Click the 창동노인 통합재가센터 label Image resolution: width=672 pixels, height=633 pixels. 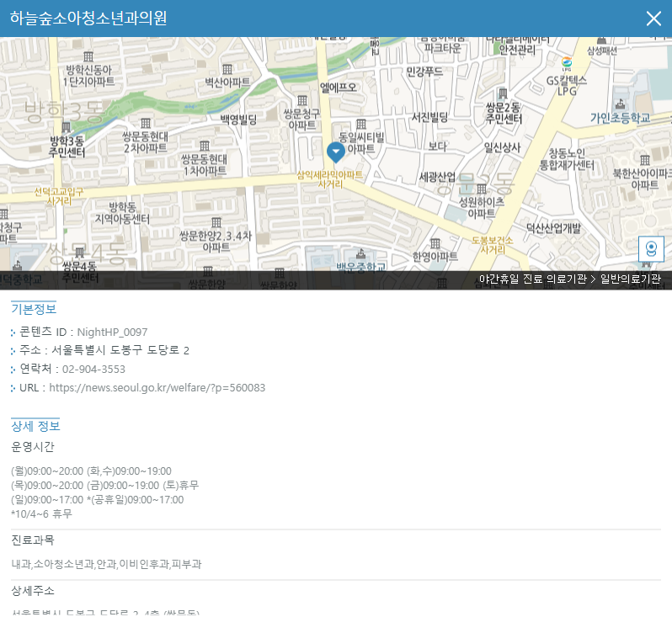[x=567, y=159]
